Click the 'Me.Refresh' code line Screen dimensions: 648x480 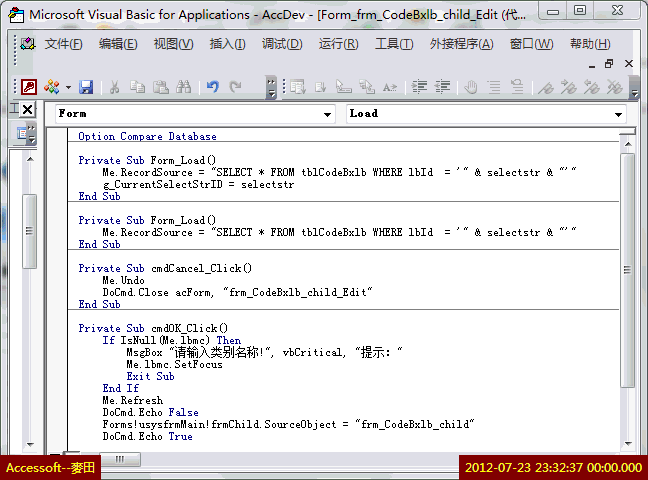point(132,400)
